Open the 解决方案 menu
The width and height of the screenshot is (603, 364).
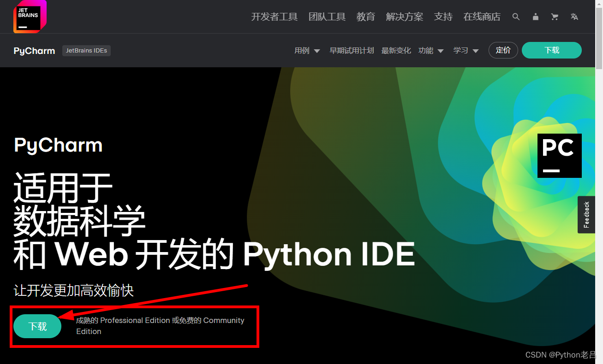[x=404, y=17]
